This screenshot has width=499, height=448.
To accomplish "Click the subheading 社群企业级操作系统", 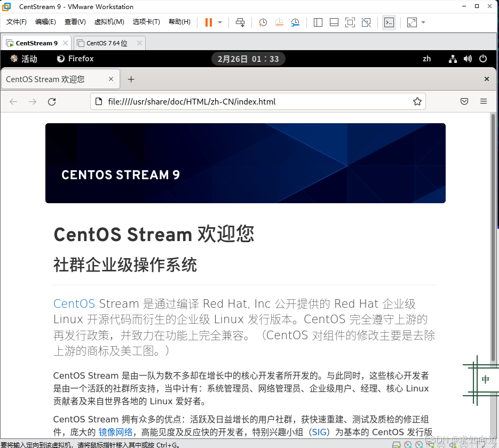I will tap(125, 265).
